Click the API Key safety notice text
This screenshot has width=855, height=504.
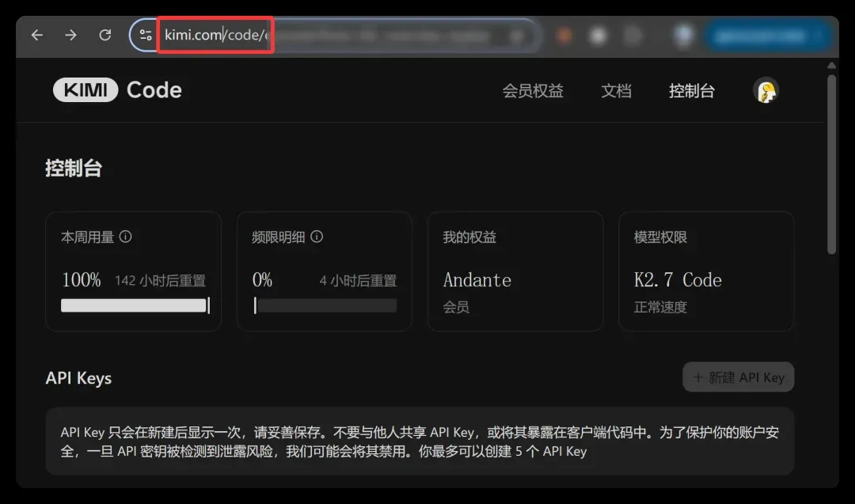coord(420,441)
